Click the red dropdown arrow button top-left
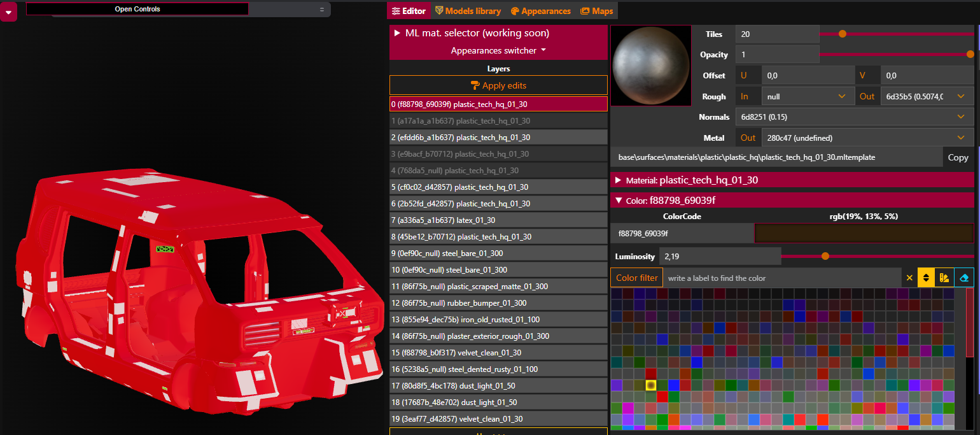This screenshot has width=980, height=435. point(9,11)
